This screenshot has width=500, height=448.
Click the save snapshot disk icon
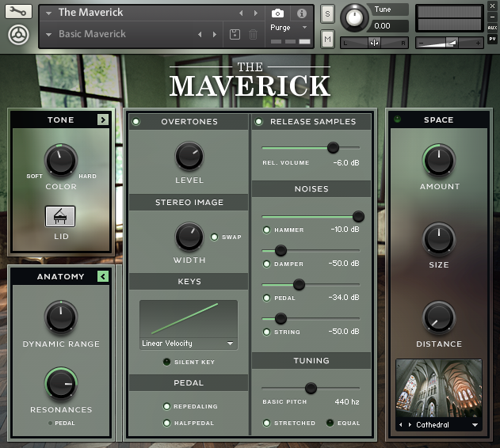point(235,34)
